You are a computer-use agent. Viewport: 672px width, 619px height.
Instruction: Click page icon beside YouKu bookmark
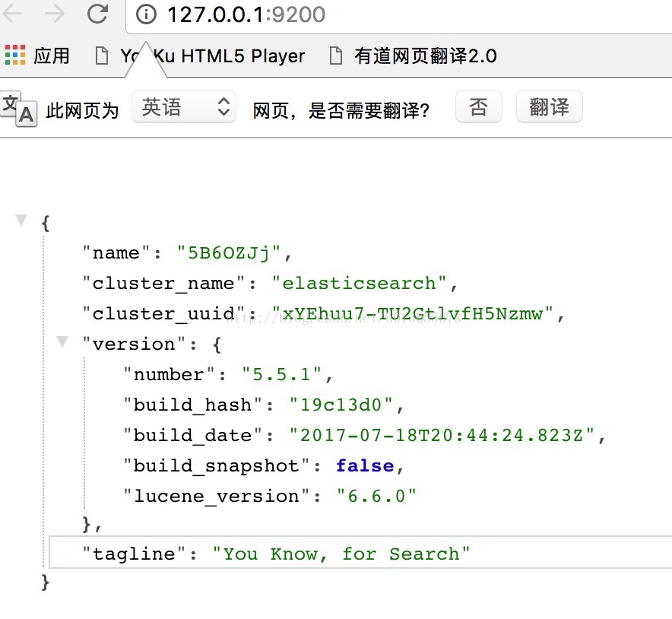coord(102,56)
